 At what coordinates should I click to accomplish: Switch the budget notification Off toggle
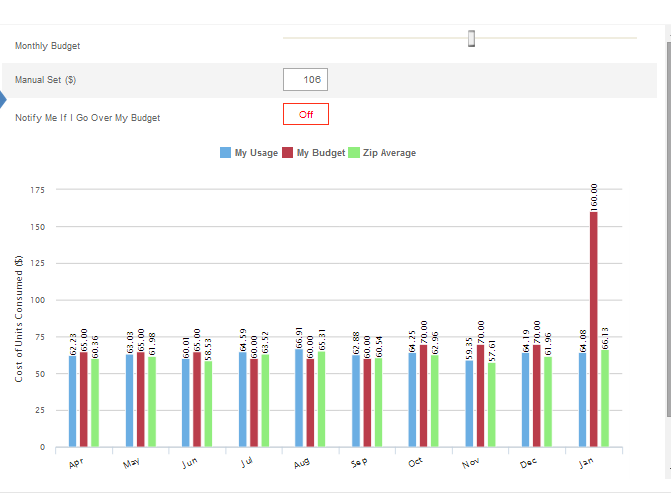[x=306, y=114]
